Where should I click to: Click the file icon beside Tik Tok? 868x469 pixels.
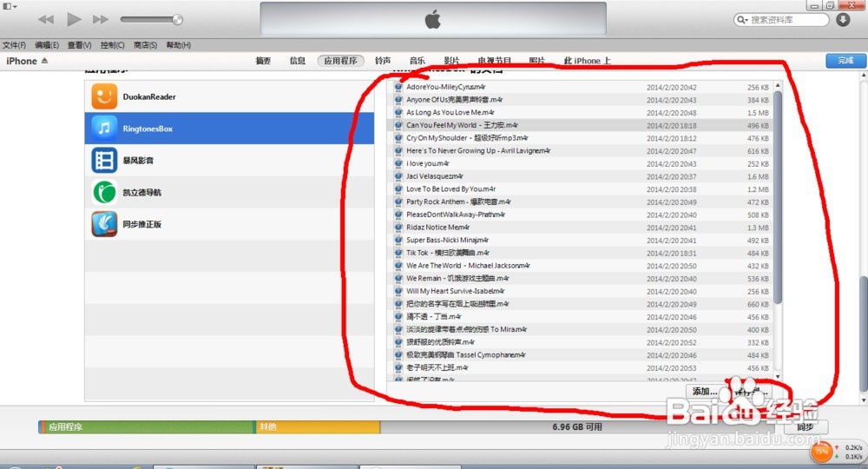pos(398,253)
